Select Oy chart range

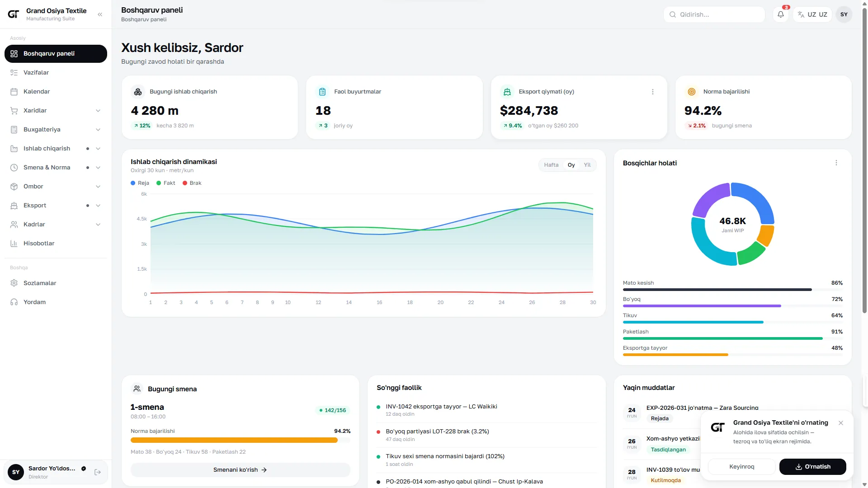pyautogui.click(x=571, y=165)
